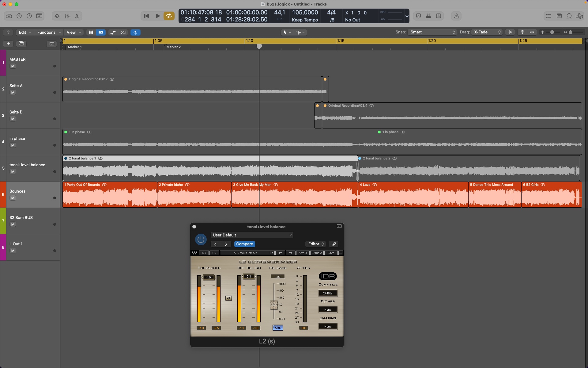Open the Editor view dropdown
This screenshot has width=588, height=368.
click(x=315, y=244)
